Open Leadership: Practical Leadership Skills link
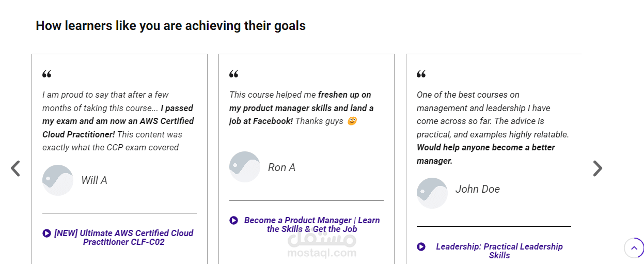 tap(499, 251)
